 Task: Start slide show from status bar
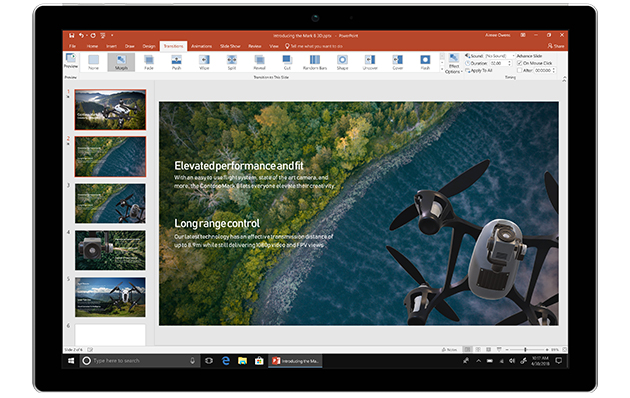[499, 350]
